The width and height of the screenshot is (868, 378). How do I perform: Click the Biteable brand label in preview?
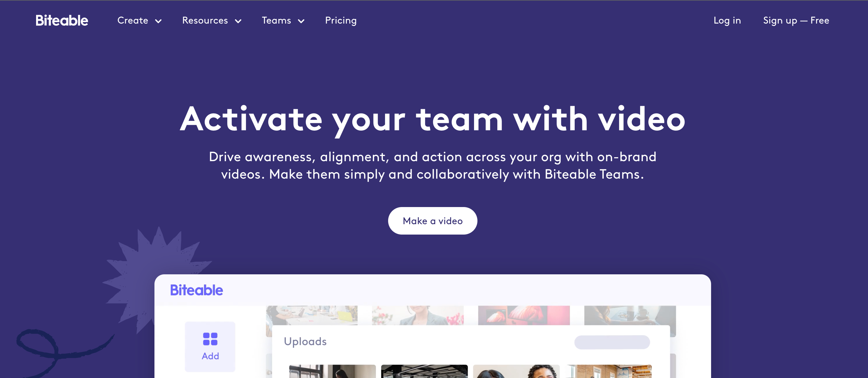click(196, 290)
